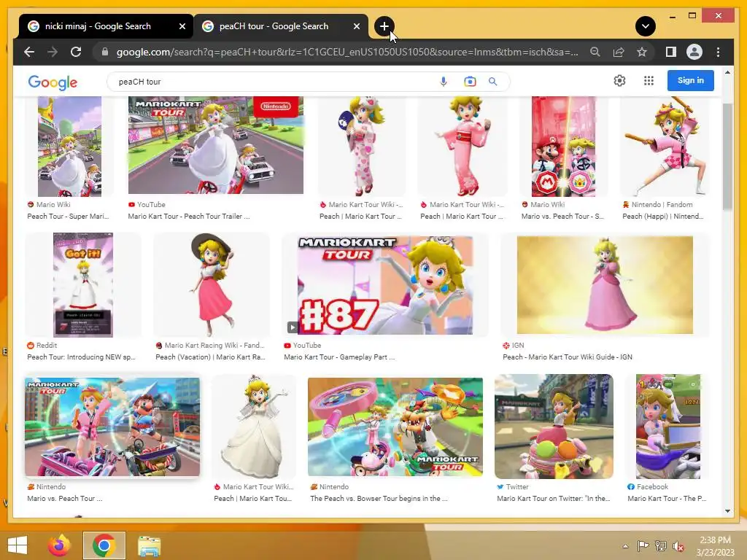
Task: Open the Chrome side panel
Action: 671,52
